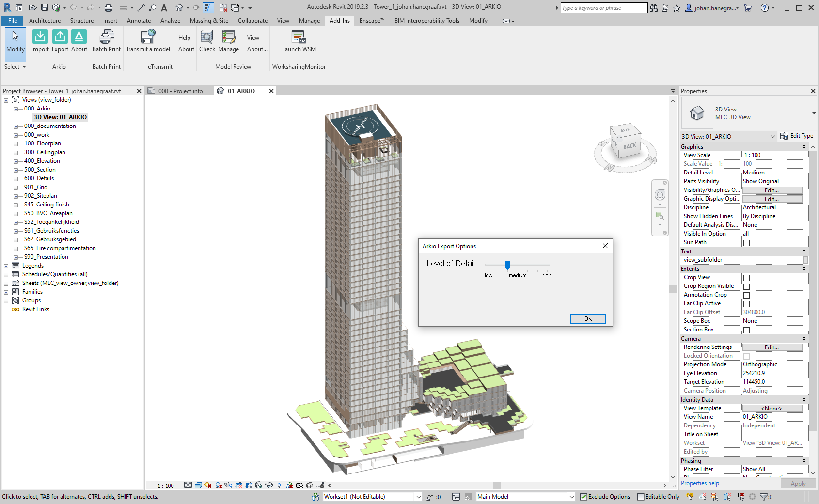Expand the 000_documentation tree node
819x504 pixels.
tap(16, 126)
